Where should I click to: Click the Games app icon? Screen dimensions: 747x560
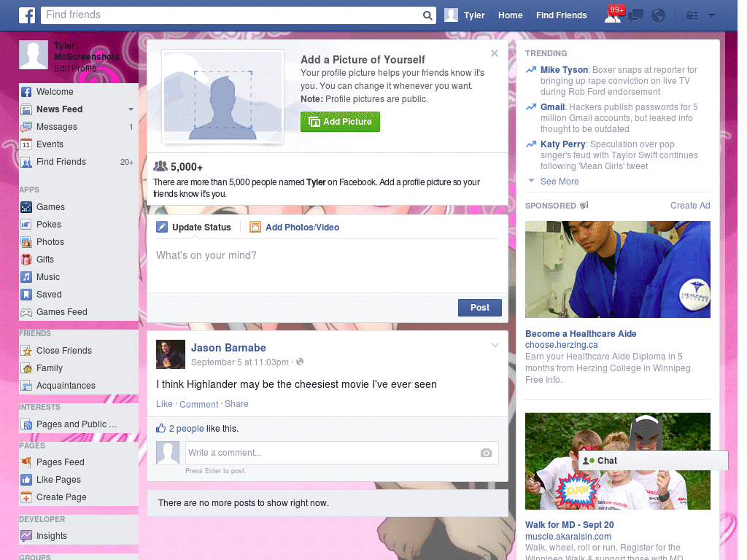click(26, 207)
